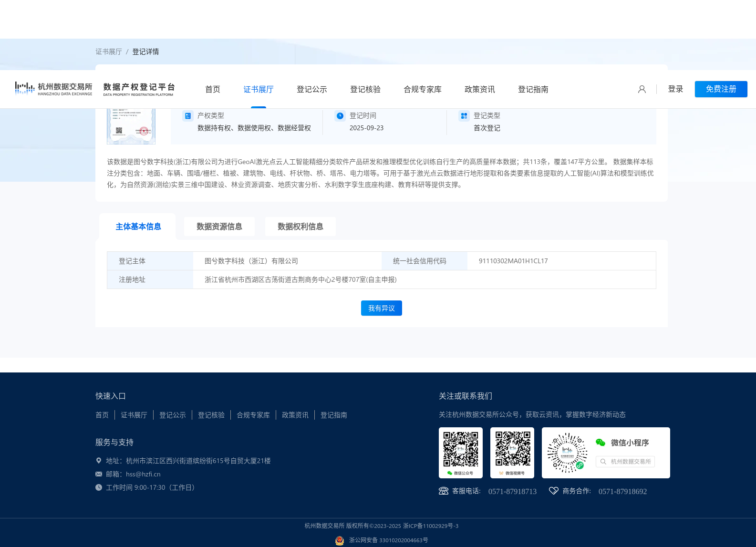Switch to the 数据权利信息 tab
The image size is (756, 547).
[x=300, y=227]
